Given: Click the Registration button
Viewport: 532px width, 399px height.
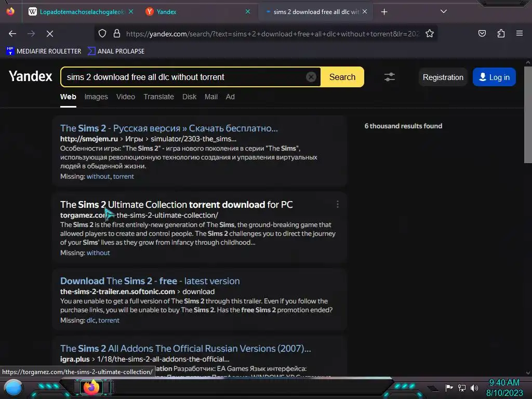Looking at the screenshot, I should (x=443, y=77).
